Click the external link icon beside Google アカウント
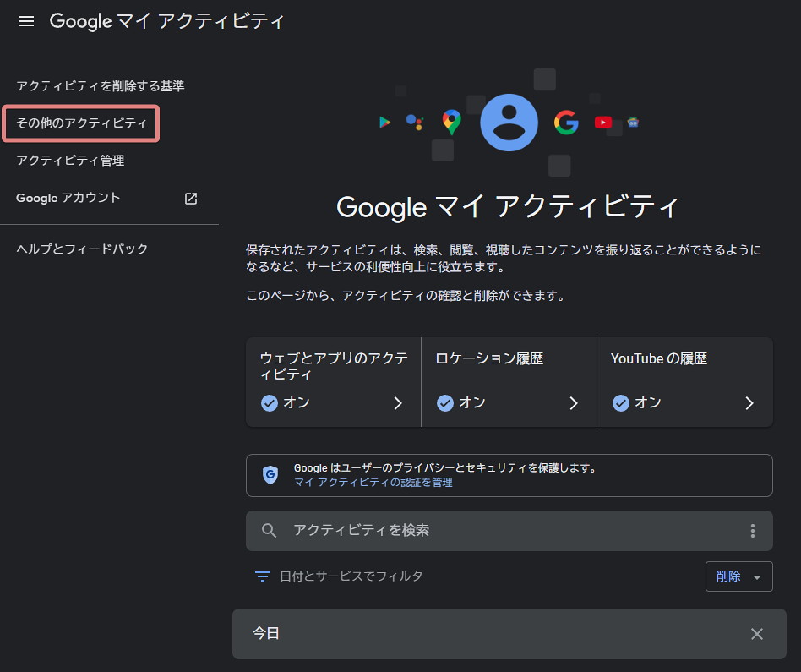 click(x=191, y=199)
